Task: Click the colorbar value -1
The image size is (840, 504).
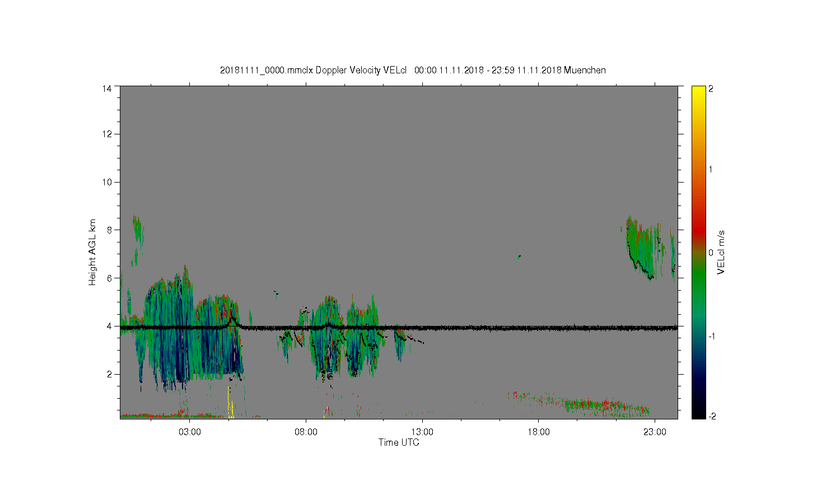Action: 711,336
